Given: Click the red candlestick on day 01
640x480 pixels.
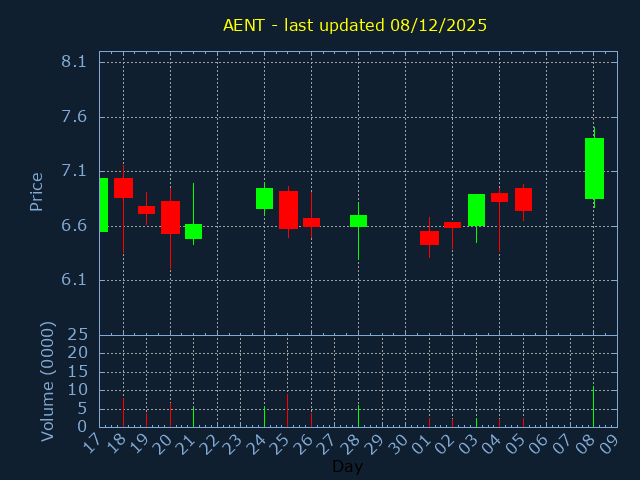Looking at the screenshot, I should pyautogui.click(x=429, y=238).
